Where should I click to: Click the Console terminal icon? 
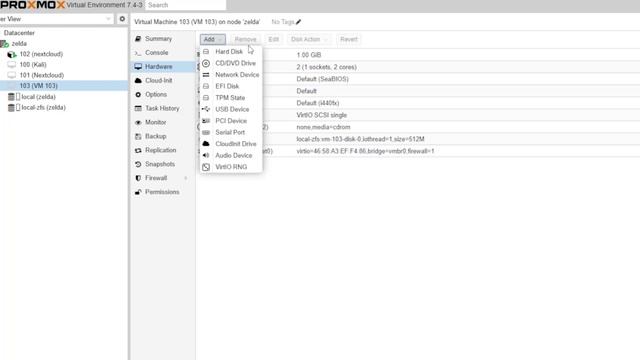click(138, 53)
